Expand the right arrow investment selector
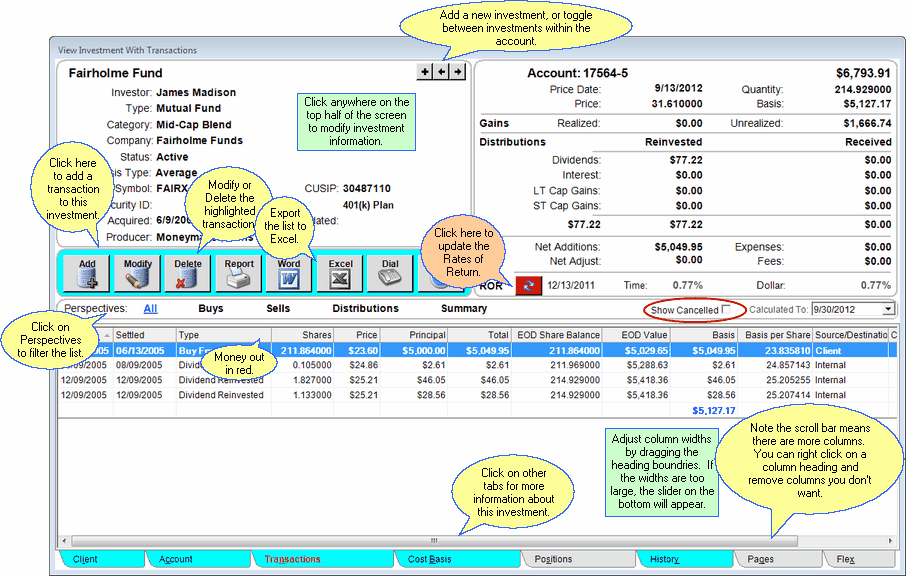The width and height of the screenshot is (906, 576). [458, 72]
